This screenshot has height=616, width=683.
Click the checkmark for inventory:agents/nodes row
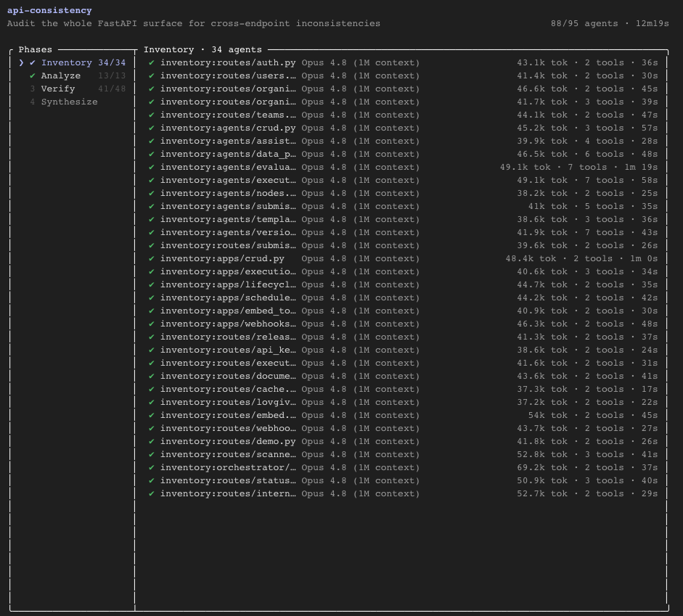(x=152, y=193)
